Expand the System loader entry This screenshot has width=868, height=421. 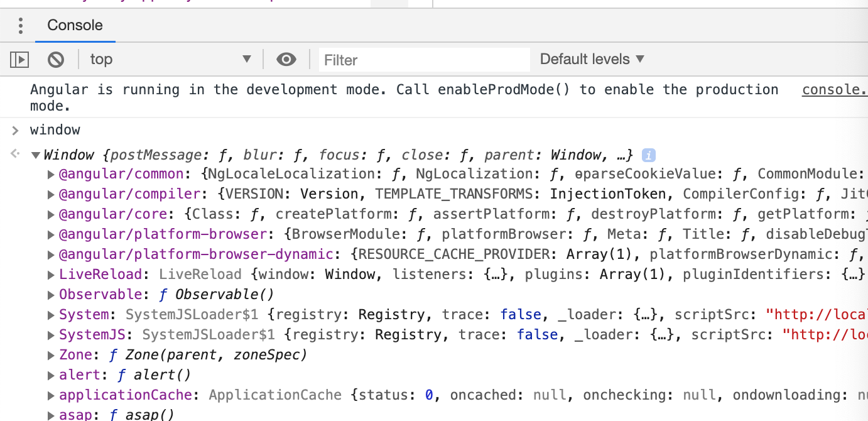point(52,315)
